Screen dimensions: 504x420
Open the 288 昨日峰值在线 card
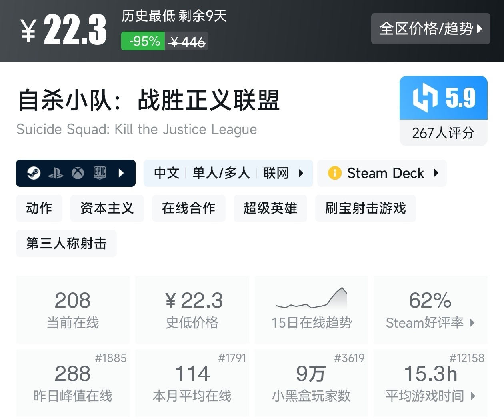pos(73,383)
